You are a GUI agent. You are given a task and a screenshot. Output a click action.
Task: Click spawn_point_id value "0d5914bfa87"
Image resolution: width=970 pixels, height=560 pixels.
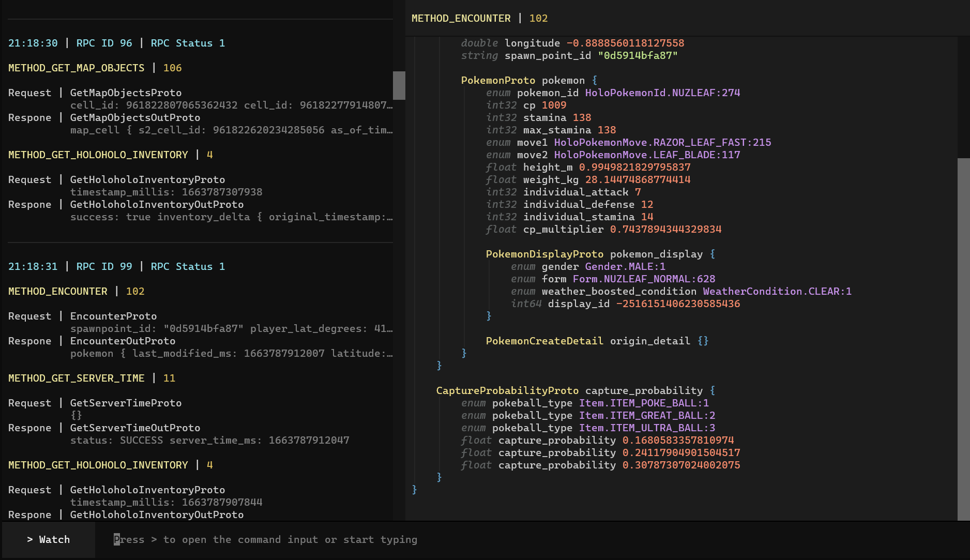638,55
